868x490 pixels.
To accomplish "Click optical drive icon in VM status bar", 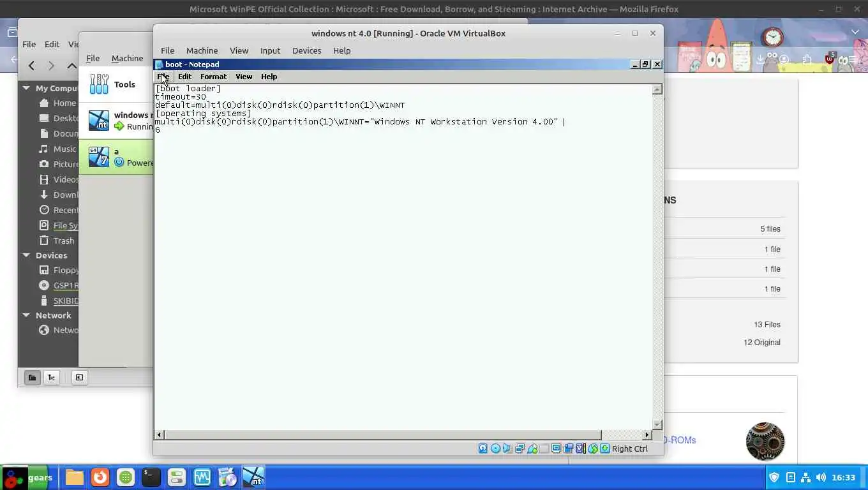I will coord(495,449).
